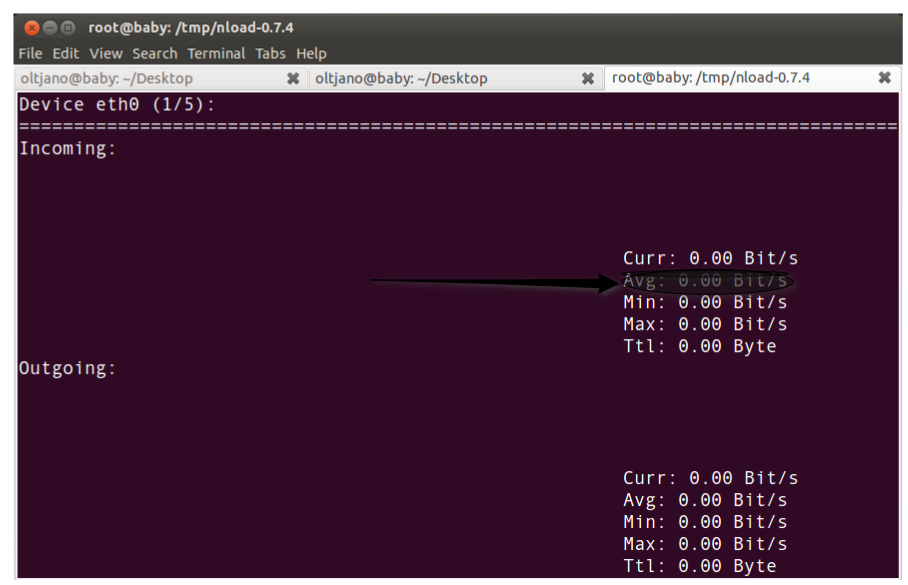Close the second oltjano@baby Desktop tab
908x585 pixels.
click(x=587, y=77)
